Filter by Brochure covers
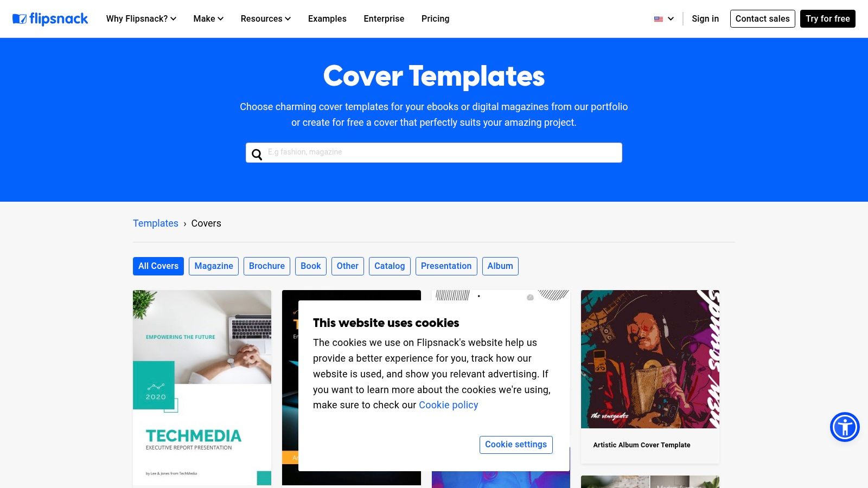Viewport: 868px width, 488px height. point(267,266)
